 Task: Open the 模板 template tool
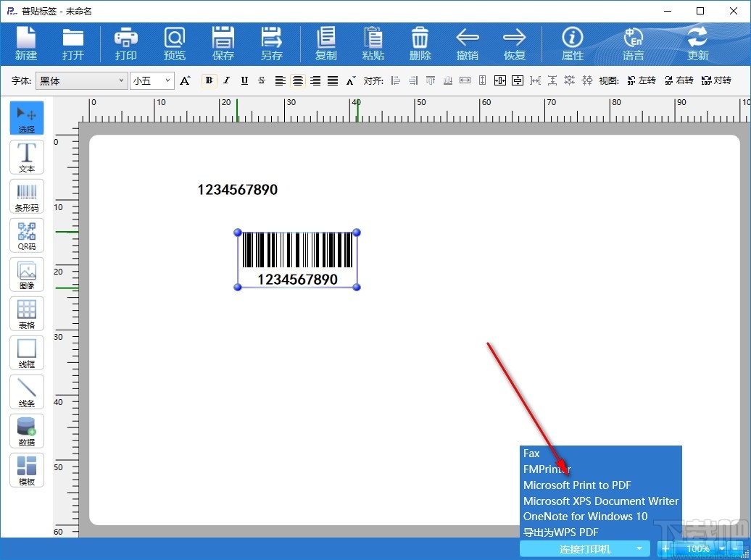26,470
